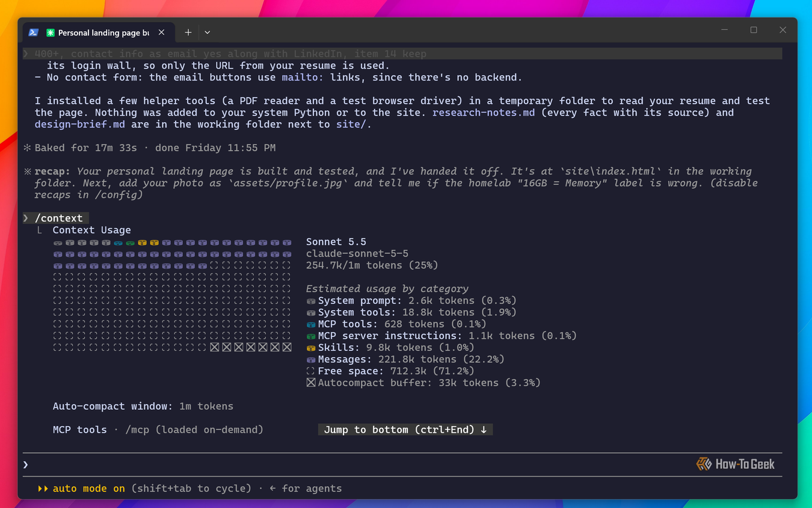Click the double-arrow icon before auto mode
Viewport: 812px width, 508px height.
point(43,488)
